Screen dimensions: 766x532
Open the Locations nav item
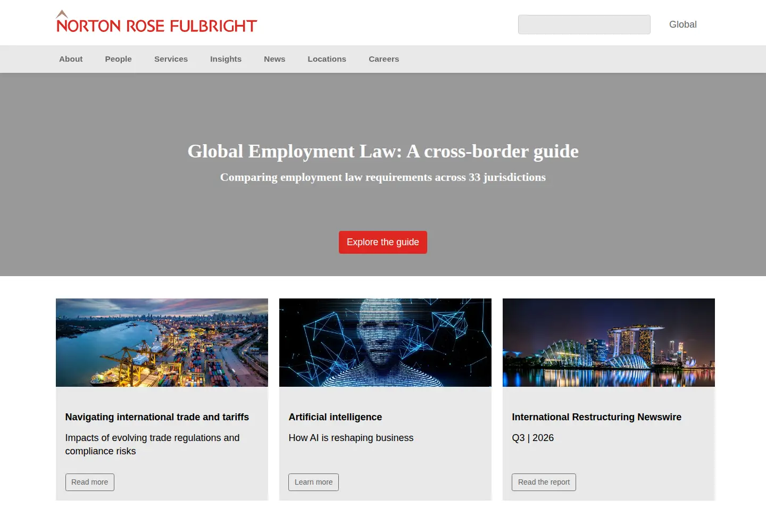pyautogui.click(x=327, y=59)
